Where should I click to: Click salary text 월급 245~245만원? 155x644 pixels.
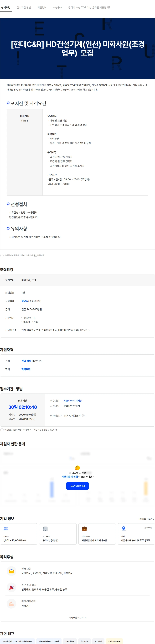pos(31,309)
